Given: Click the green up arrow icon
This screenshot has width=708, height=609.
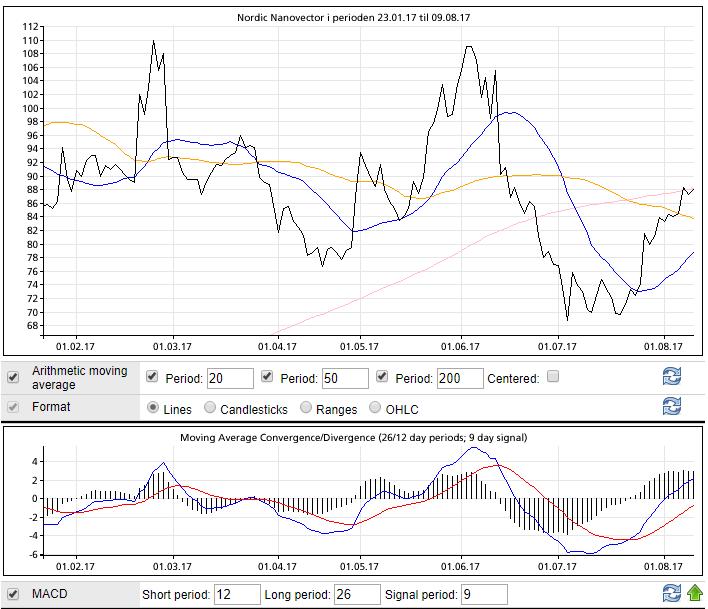Looking at the screenshot, I should click(694, 594).
